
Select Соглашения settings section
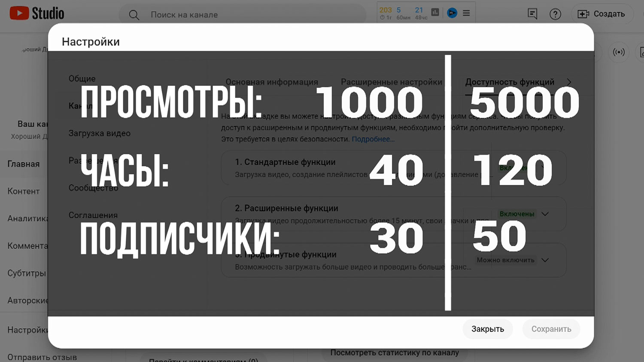point(93,215)
